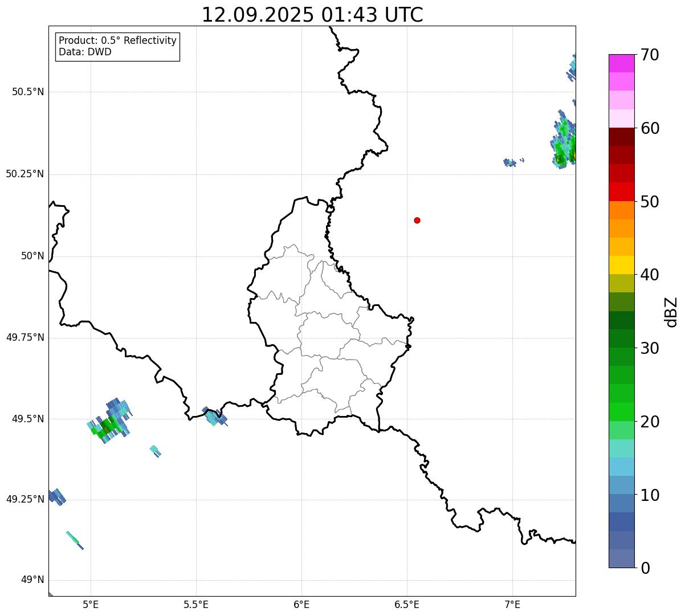Click the latitude label "50.5°N"
This screenshot has height=616, width=685.
click(x=28, y=92)
